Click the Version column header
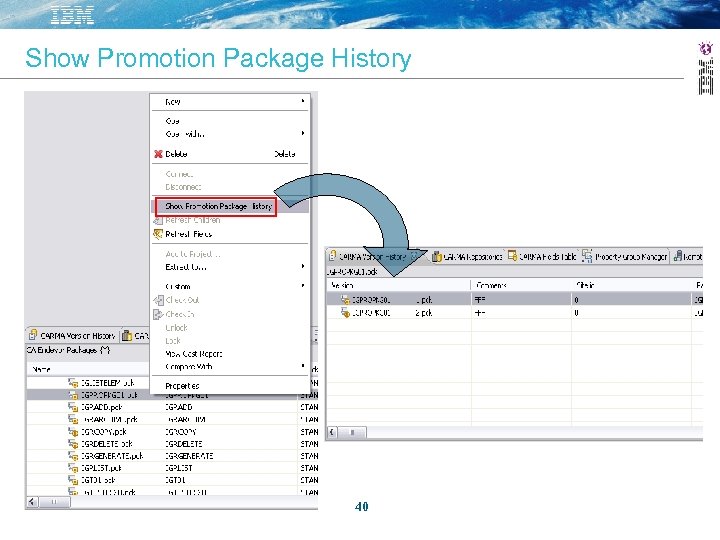 (x=342, y=285)
